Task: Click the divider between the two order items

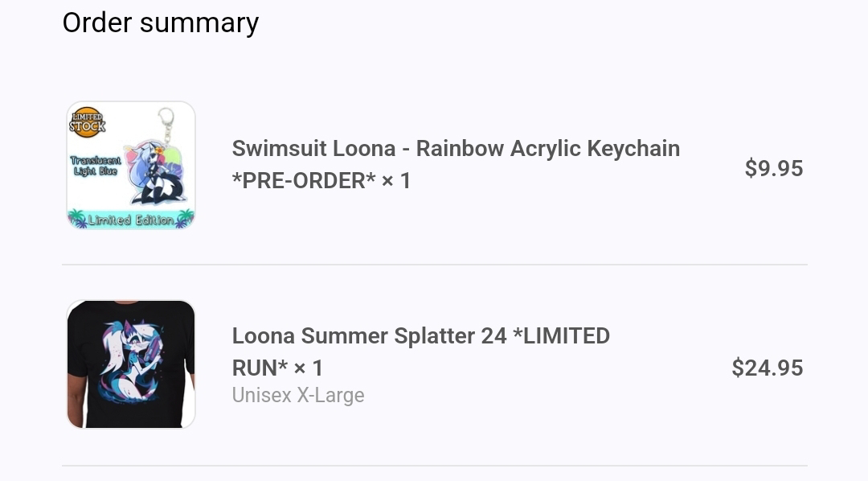Action: pyautogui.click(x=434, y=265)
